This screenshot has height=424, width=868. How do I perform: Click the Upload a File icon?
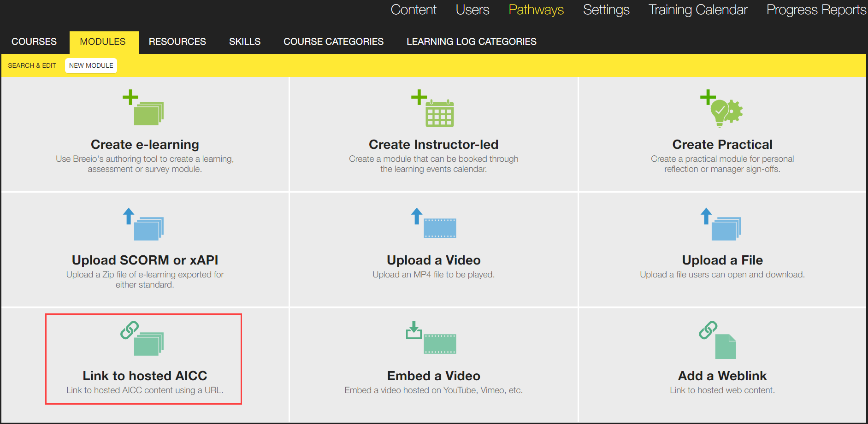pyautogui.click(x=721, y=224)
